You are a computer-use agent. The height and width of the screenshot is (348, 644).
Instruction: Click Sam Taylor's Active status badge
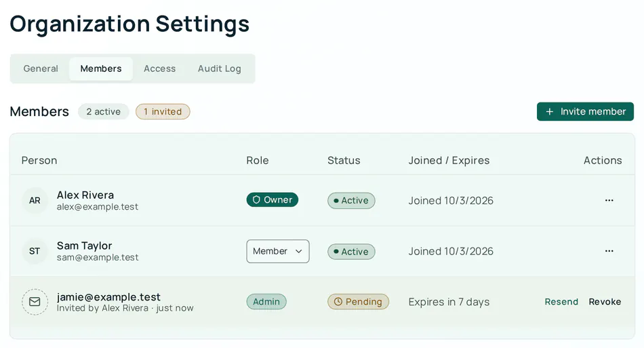point(351,252)
